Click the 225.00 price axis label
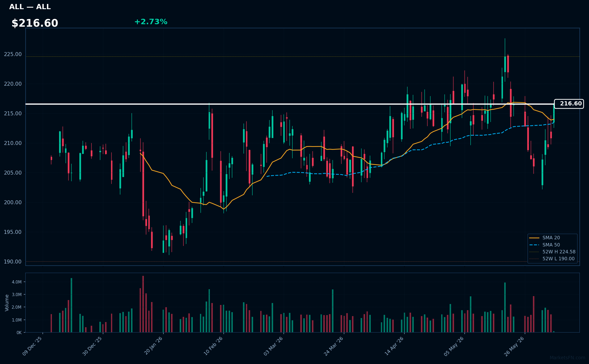 pos(13,54)
